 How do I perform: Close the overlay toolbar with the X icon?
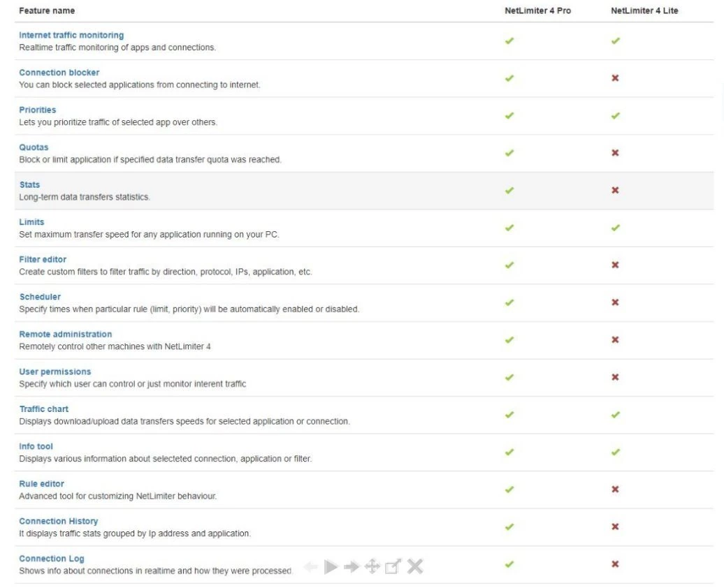(x=415, y=566)
